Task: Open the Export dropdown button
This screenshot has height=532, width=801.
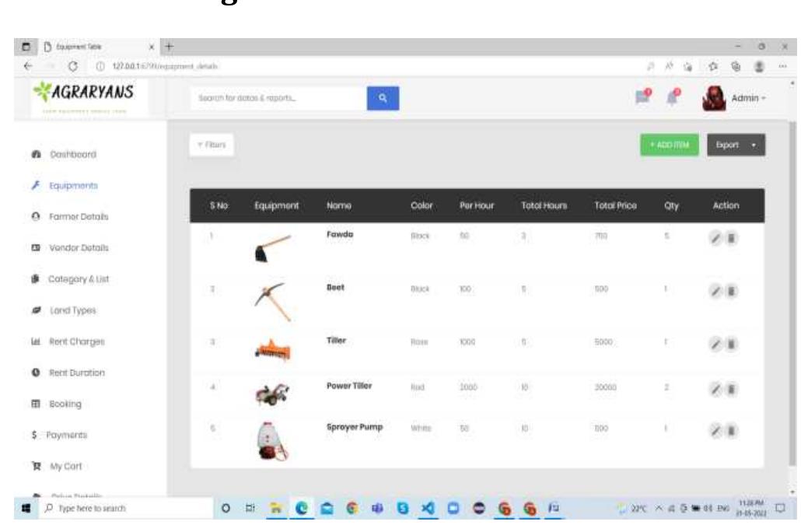Action: pyautogui.click(x=736, y=145)
